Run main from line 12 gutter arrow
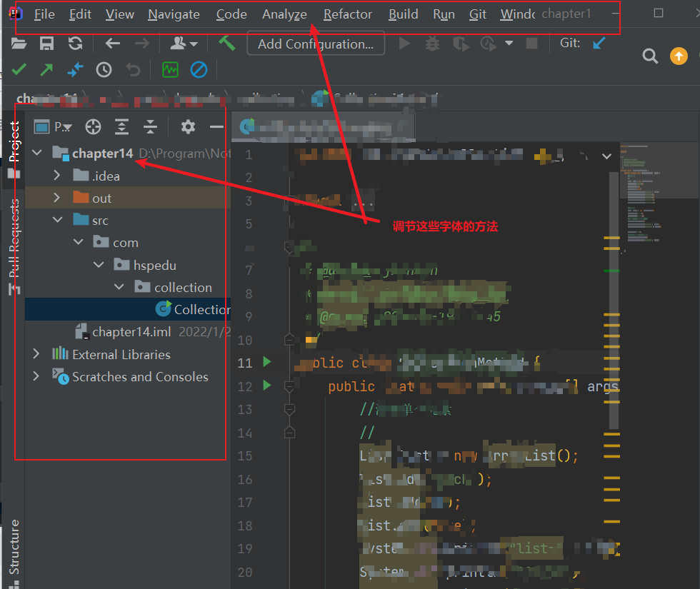The height and width of the screenshot is (589, 700). point(267,385)
